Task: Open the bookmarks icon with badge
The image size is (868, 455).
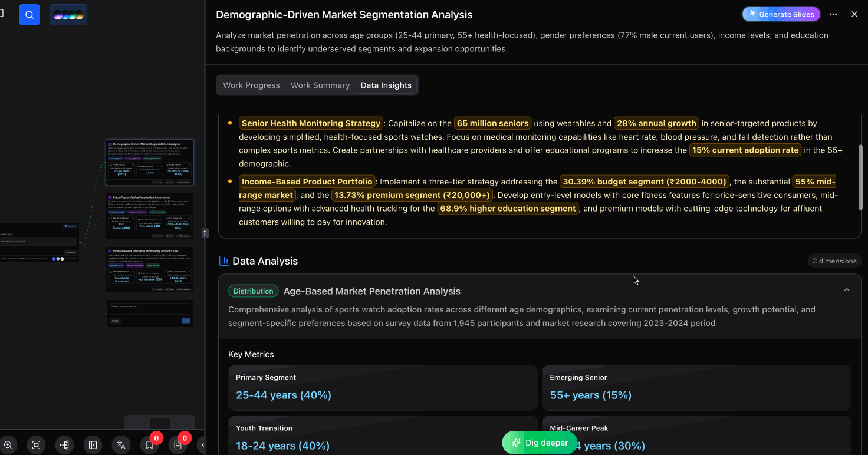Action: [x=149, y=445]
